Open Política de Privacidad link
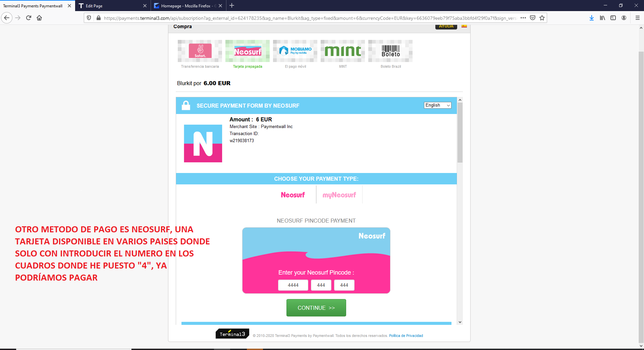This screenshot has width=644, height=350. click(406, 336)
